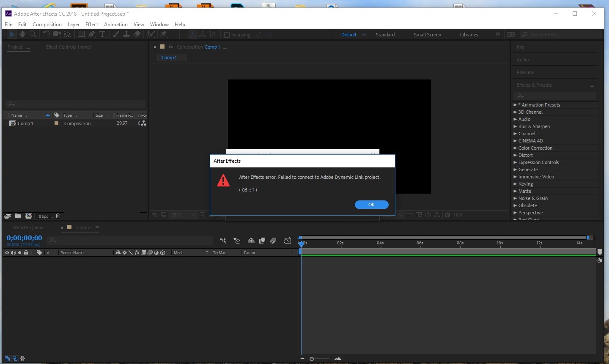This screenshot has height=364, width=609.
Task: Open the Project panel menu
Action: pyautogui.click(x=28, y=47)
